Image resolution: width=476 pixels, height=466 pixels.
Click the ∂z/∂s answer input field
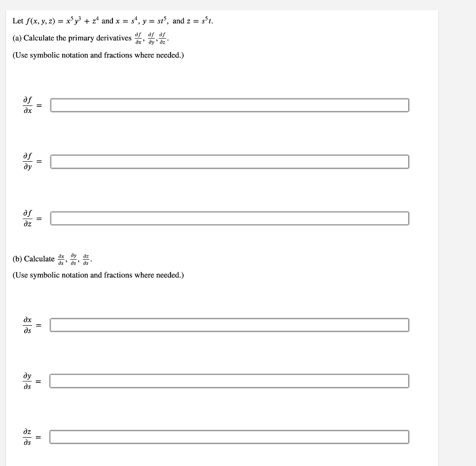tap(230, 436)
